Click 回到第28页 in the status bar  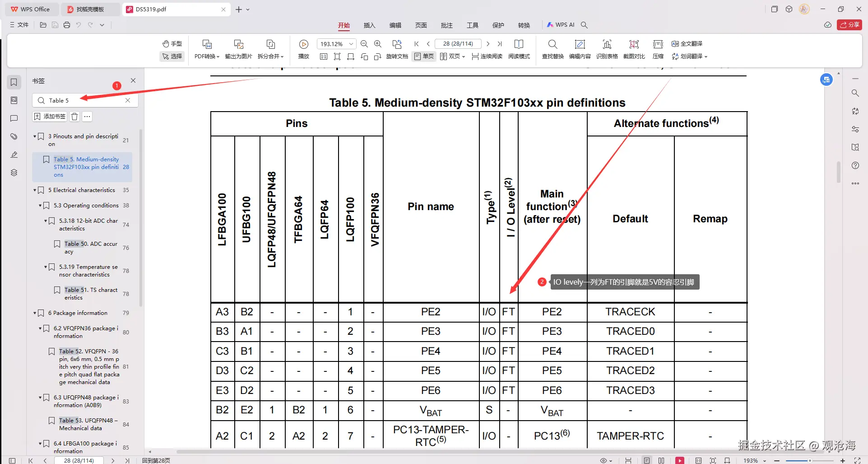tap(156, 460)
